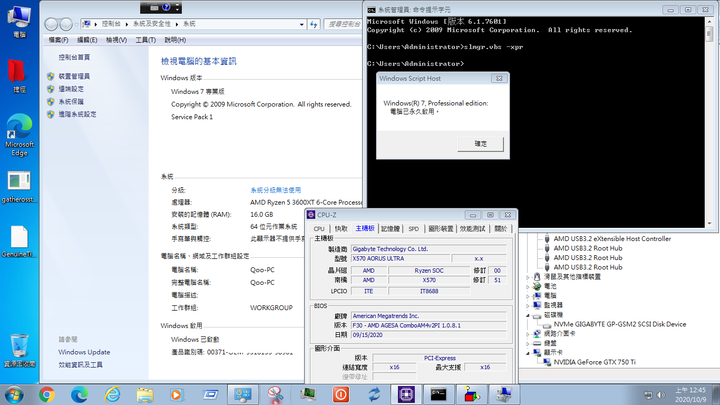
Task: Switch to SPD tab in CPU-Z
Action: tap(413, 229)
